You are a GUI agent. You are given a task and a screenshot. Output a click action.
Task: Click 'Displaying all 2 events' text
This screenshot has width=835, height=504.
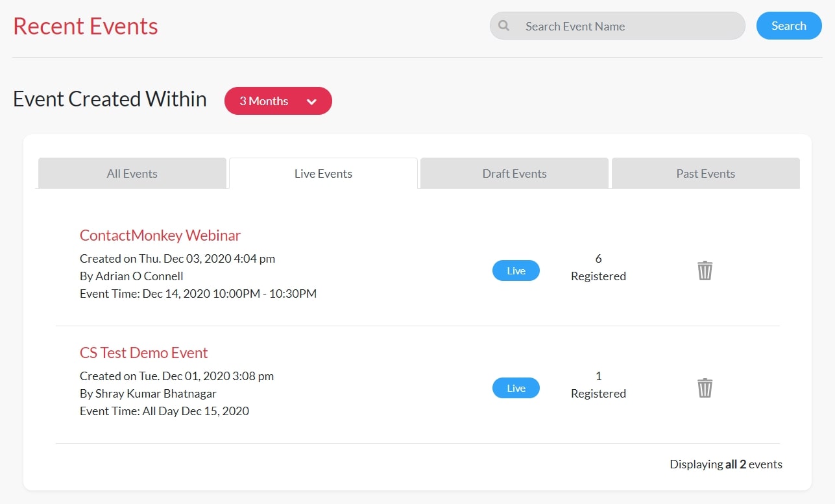[726, 464]
